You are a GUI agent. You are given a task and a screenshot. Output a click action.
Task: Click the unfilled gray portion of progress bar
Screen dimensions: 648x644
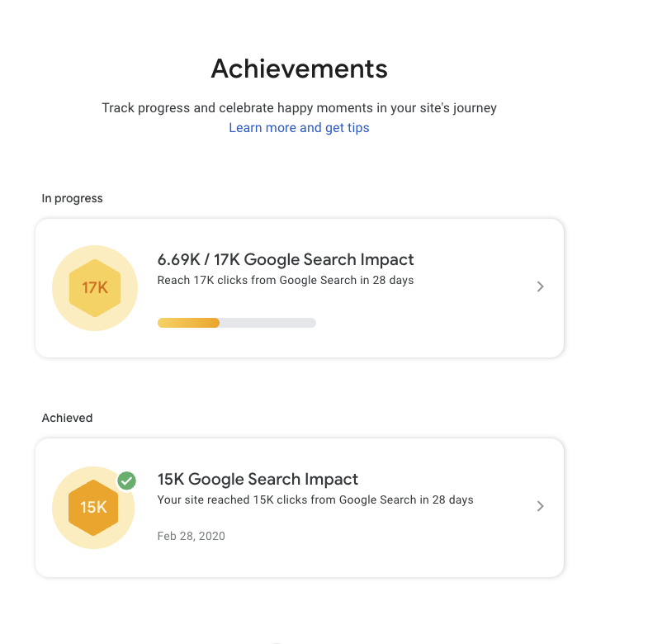tap(267, 323)
